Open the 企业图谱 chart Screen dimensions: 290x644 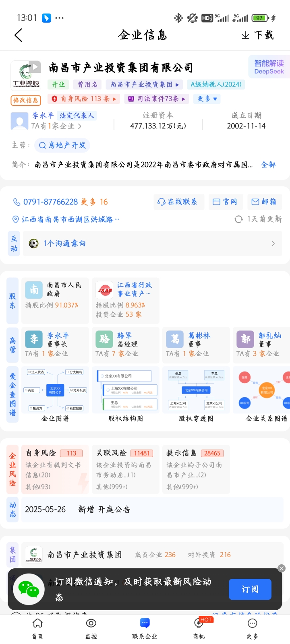click(55, 394)
